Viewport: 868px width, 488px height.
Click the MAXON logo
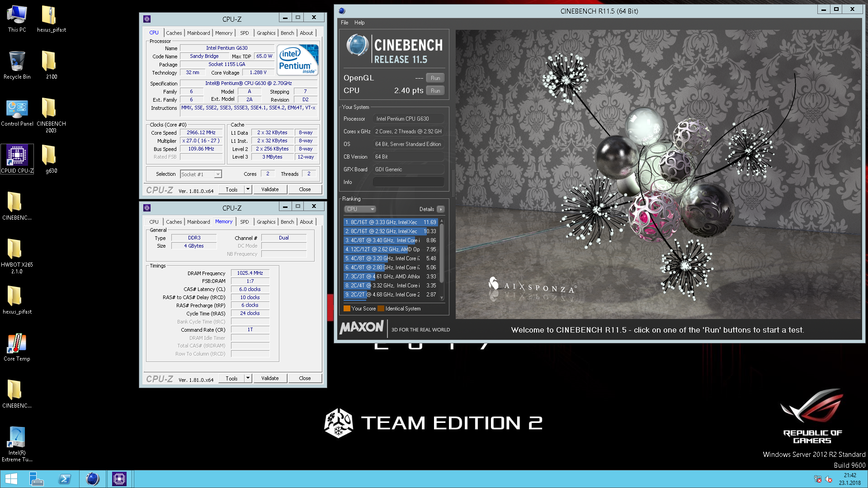tap(362, 327)
